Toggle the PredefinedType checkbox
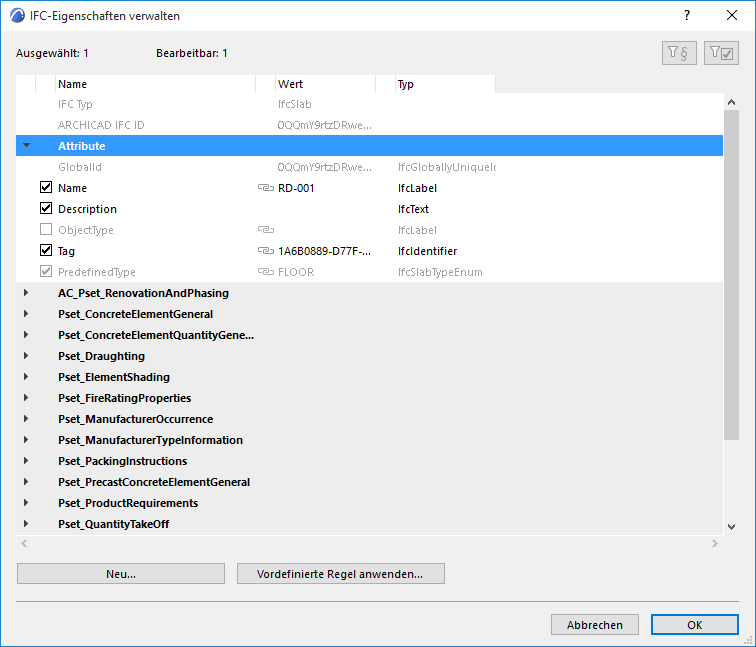Screen dimensions: 756x647 (x=46, y=271)
